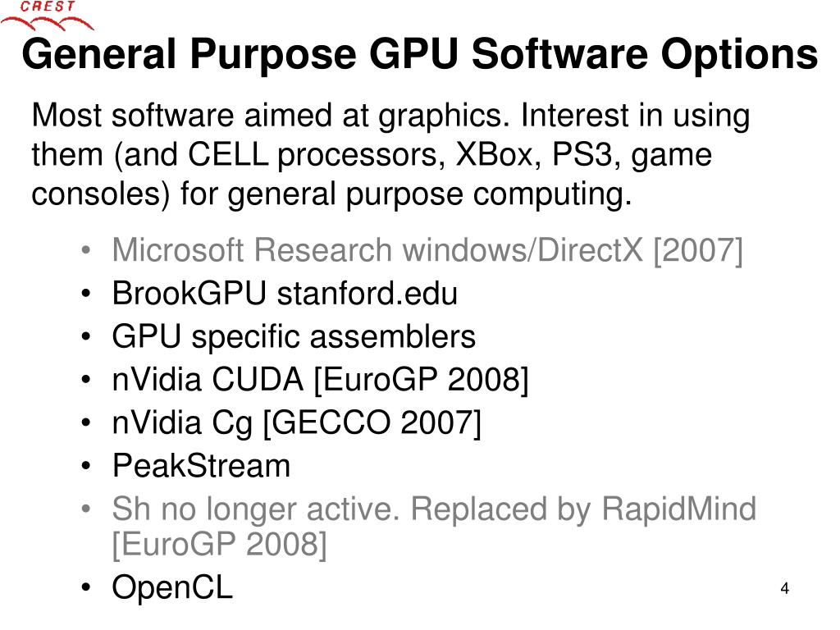The image size is (840, 630).
Task: Select the Microsoft Research windows/DirectX bullet
Action: pos(427,250)
